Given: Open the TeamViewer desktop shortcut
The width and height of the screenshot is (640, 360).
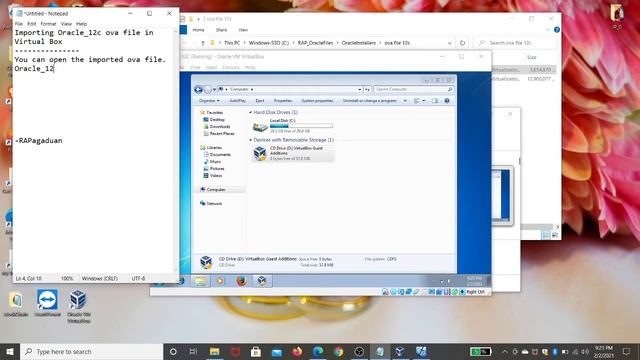Looking at the screenshot, I should (x=48, y=303).
